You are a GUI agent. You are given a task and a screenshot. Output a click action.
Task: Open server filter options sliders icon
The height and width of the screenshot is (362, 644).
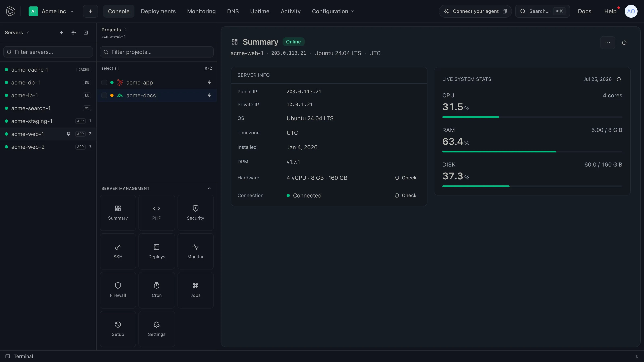click(73, 32)
